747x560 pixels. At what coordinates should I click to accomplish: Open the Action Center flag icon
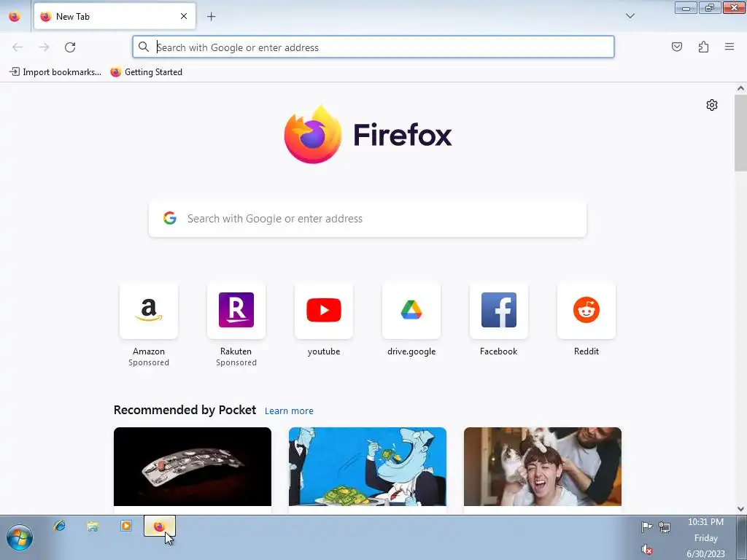(x=646, y=526)
